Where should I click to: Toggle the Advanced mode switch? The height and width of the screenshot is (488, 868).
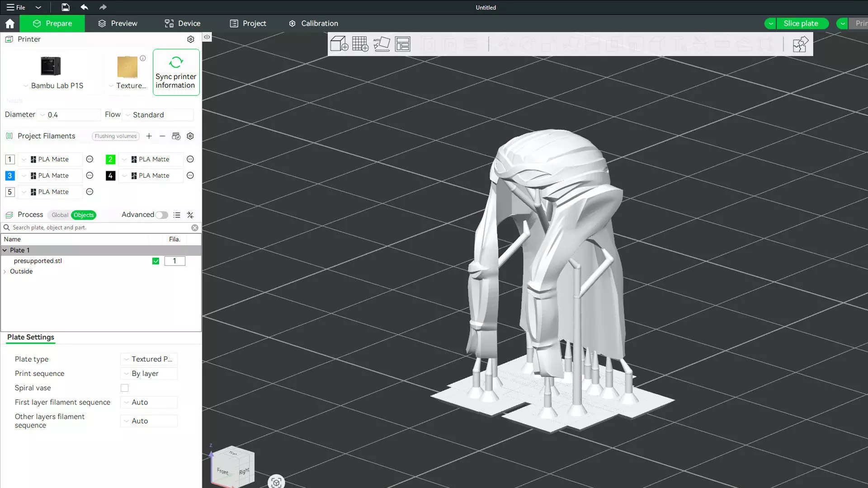(x=161, y=215)
